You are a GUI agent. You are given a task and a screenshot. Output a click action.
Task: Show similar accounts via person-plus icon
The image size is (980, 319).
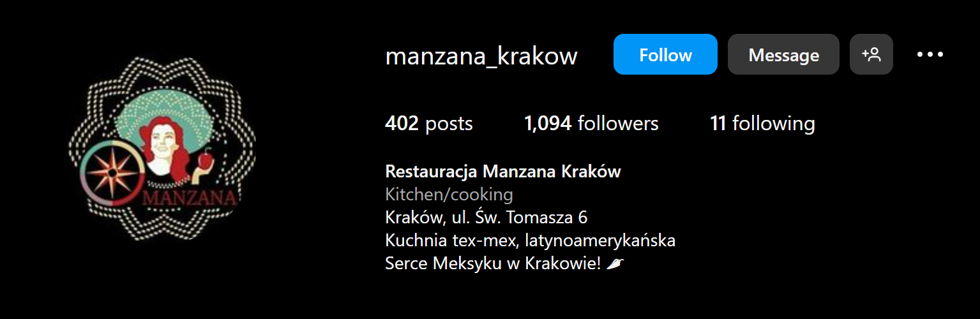[x=871, y=54]
